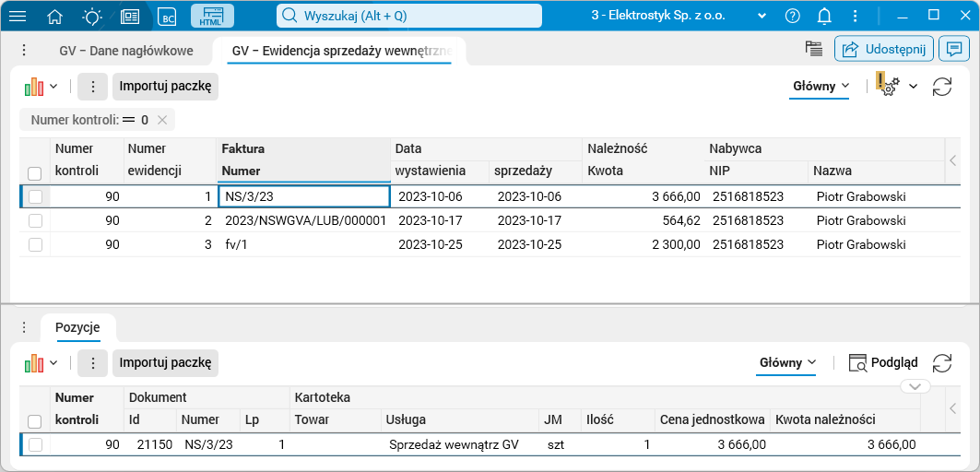Select the Pozycje tab
The width and height of the screenshot is (980, 472).
tap(77, 327)
